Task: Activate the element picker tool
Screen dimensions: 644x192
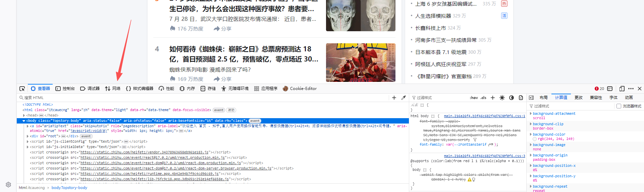Action: (22, 89)
